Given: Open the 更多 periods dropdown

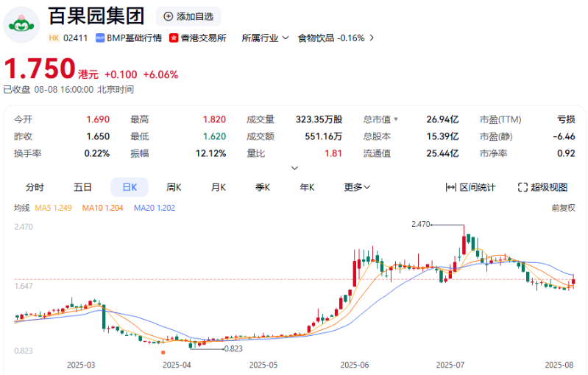Looking at the screenshot, I should click(x=357, y=187).
